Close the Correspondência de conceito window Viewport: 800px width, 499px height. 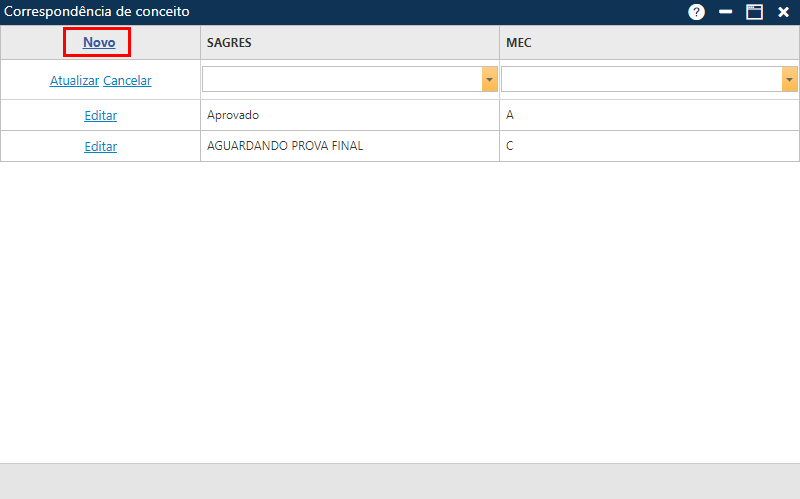click(x=783, y=12)
